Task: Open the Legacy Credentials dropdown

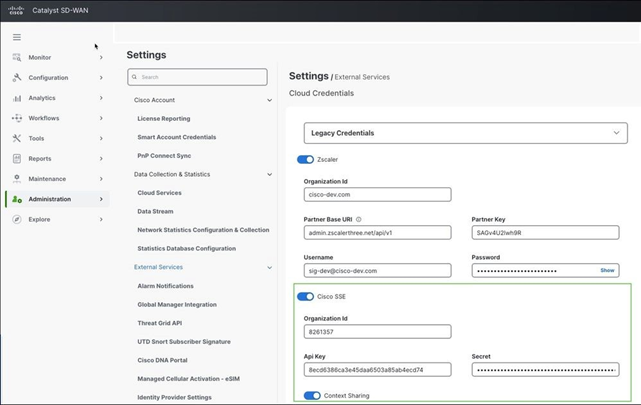Action: point(466,133)
